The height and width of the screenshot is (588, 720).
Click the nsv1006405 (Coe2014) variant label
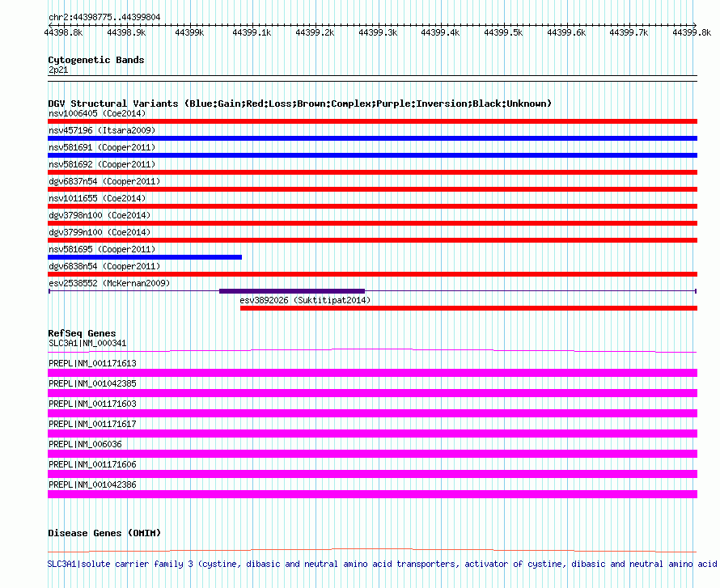pyautogui.click(x=97, y=113)
